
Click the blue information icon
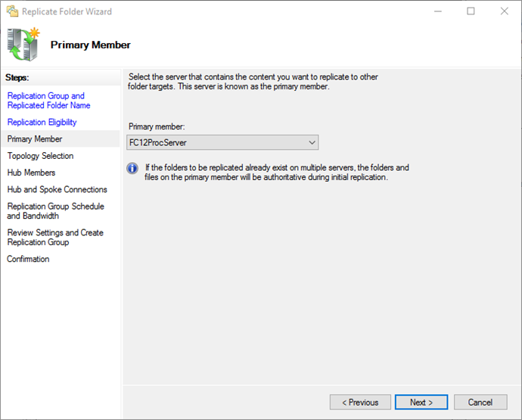132,168
